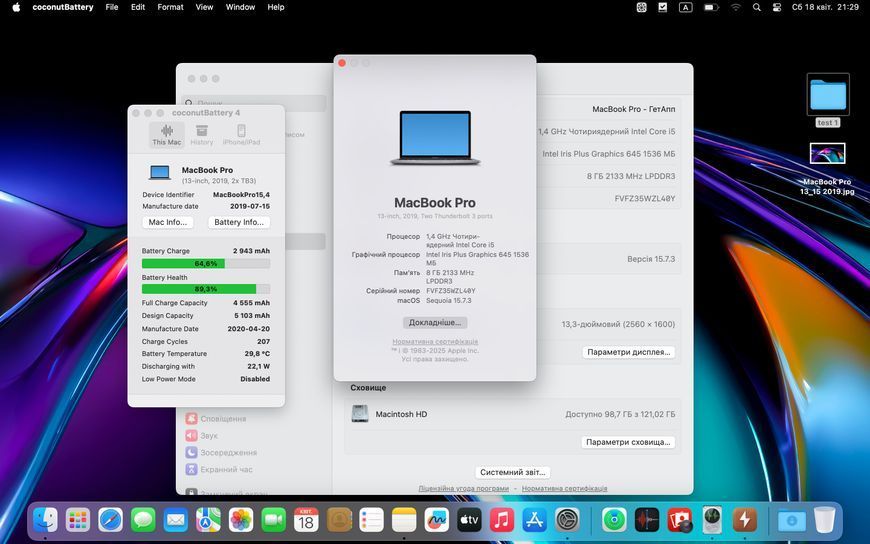Open Contacts from the dock

tap(339, 520)
